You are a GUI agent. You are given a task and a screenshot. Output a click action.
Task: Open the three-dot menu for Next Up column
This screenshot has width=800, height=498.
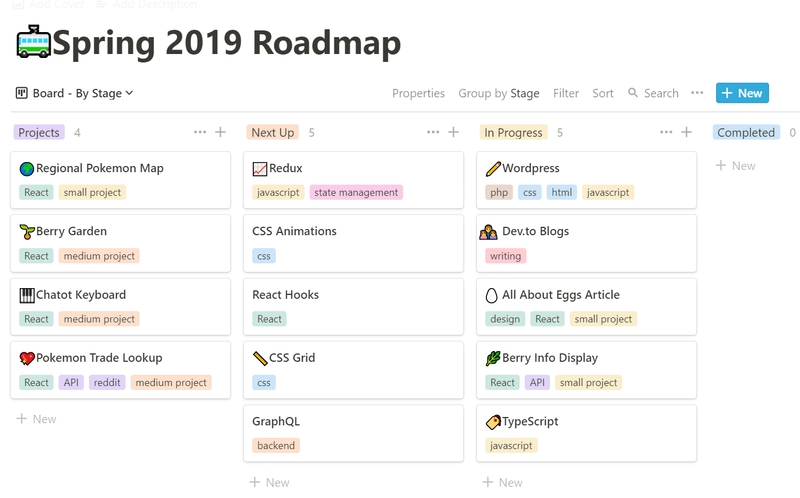(433, 132)
